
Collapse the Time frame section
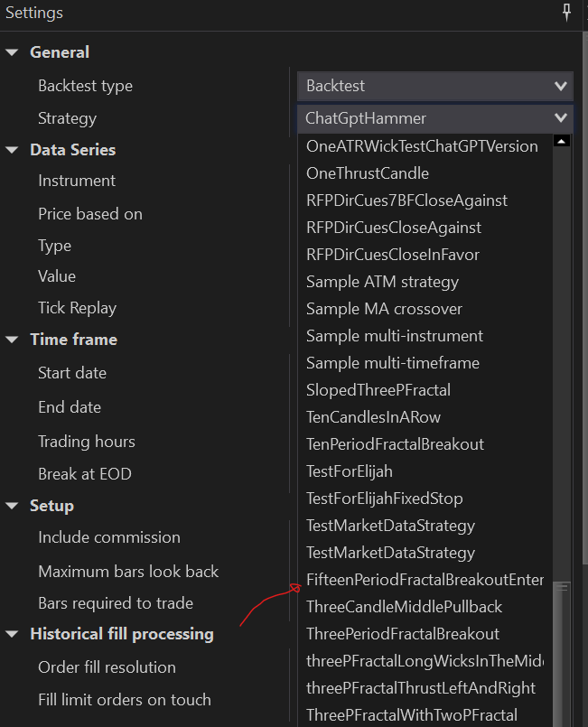[x=12, y=340]
